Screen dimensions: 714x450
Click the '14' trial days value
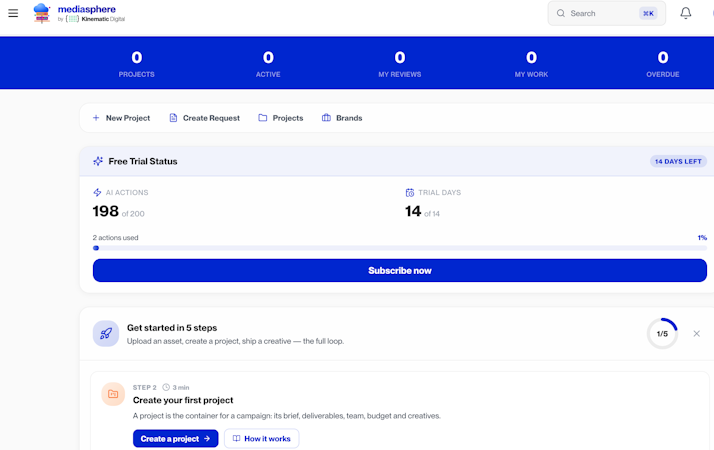coord(413,211)
